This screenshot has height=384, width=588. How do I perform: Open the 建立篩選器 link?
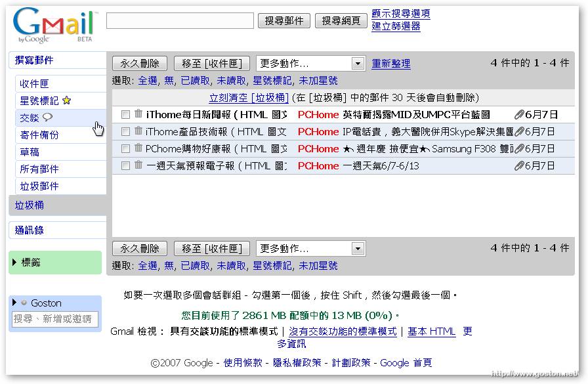[x=396, y=26]
